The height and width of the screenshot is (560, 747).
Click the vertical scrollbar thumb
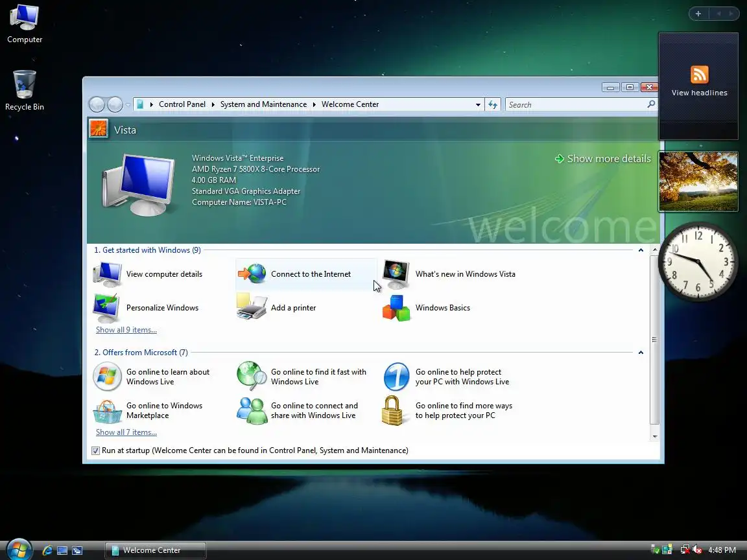click(x=654, y=340)
